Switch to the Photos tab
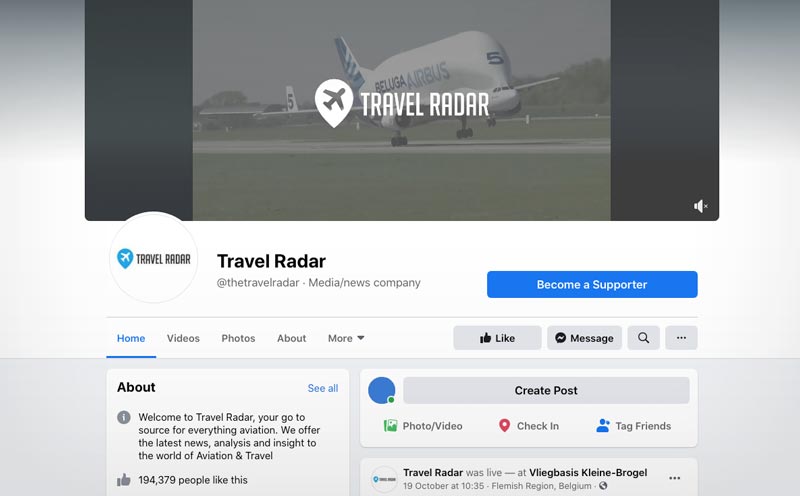The height and width of the screenshot is (496, 800). 238,338
